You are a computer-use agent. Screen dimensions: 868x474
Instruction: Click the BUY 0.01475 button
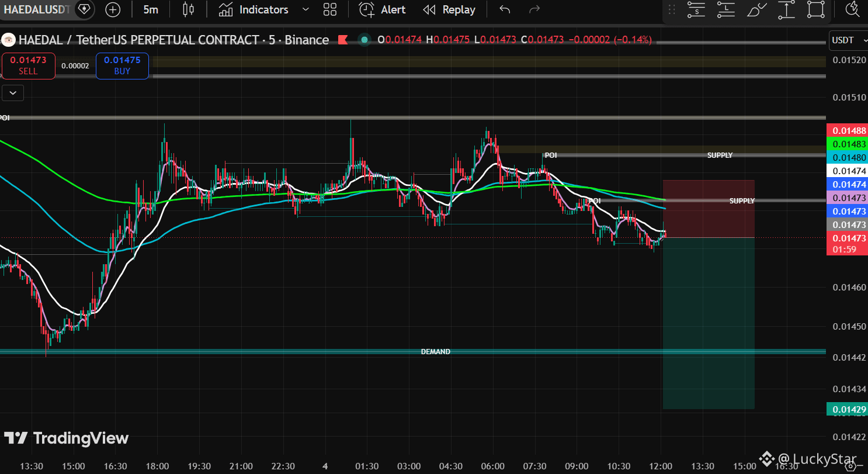(x=123, y=65)
